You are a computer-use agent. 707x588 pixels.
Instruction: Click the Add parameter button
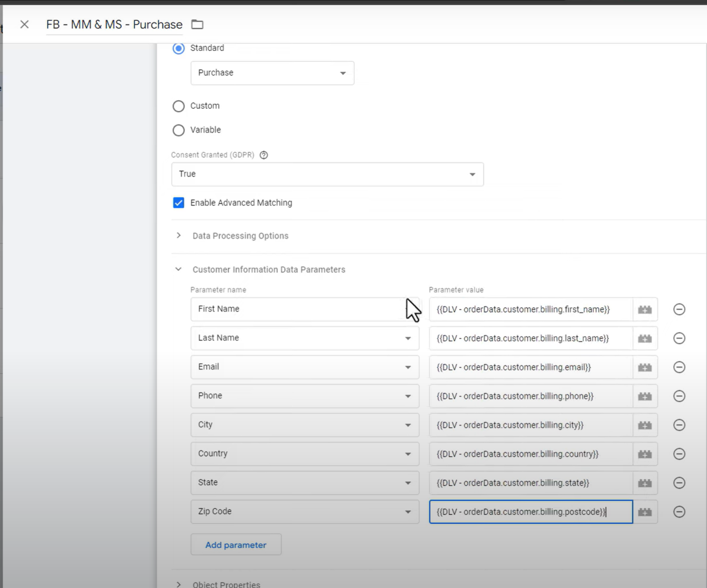(x=236, y=545)
